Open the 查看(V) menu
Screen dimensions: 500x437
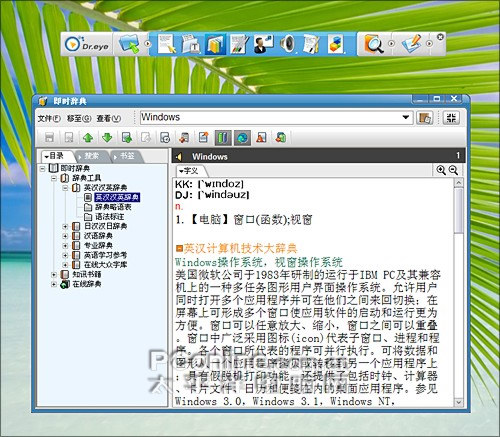[x=109, y=118]
